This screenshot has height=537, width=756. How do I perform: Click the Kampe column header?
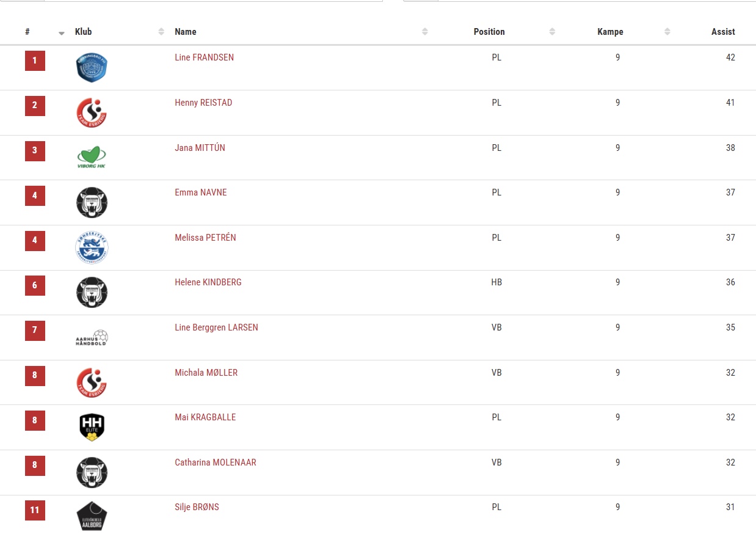point(610,32)
